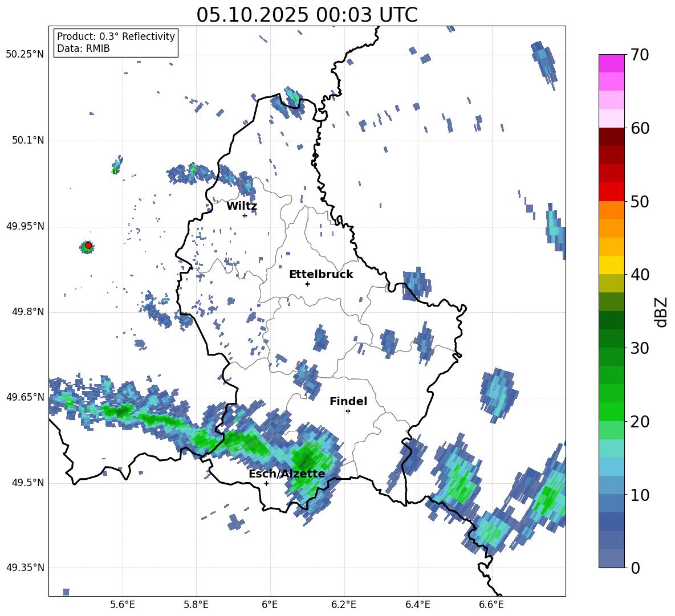Pick the magenta swatch at colorbar top
Viewport: 675px width, 616px height.
(x=611, y=64)
